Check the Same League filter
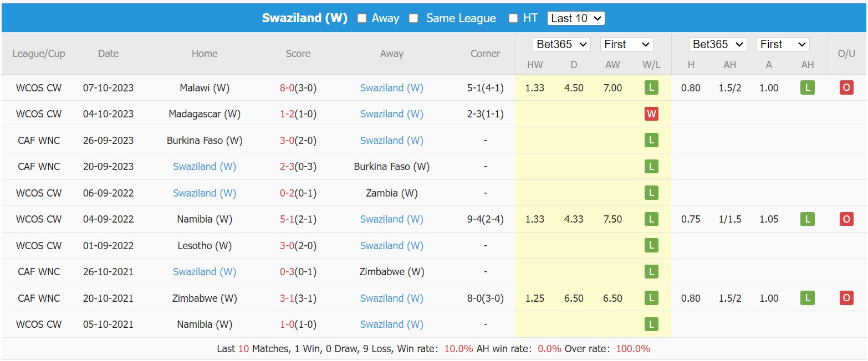The height and width of the screenshot is (361, 868). (x=413, y=18)
